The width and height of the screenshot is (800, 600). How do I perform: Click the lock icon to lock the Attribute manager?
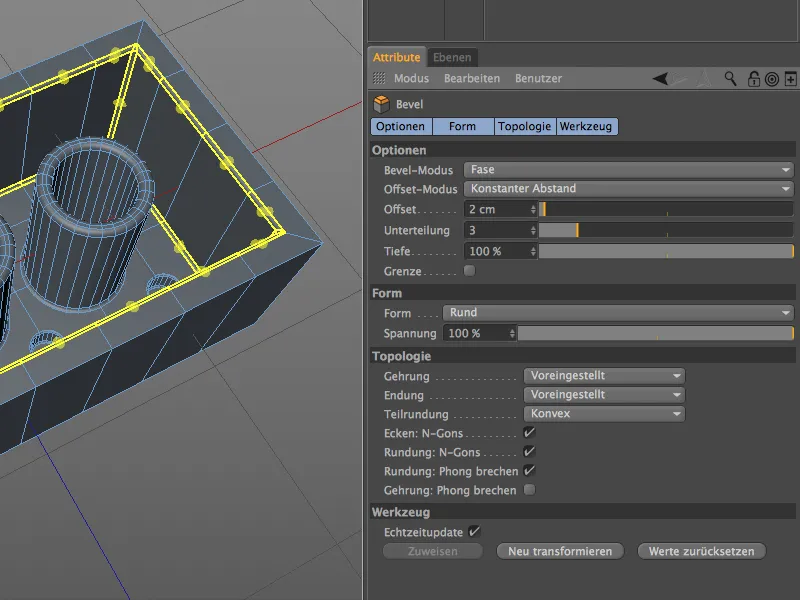tap(752, 78)
